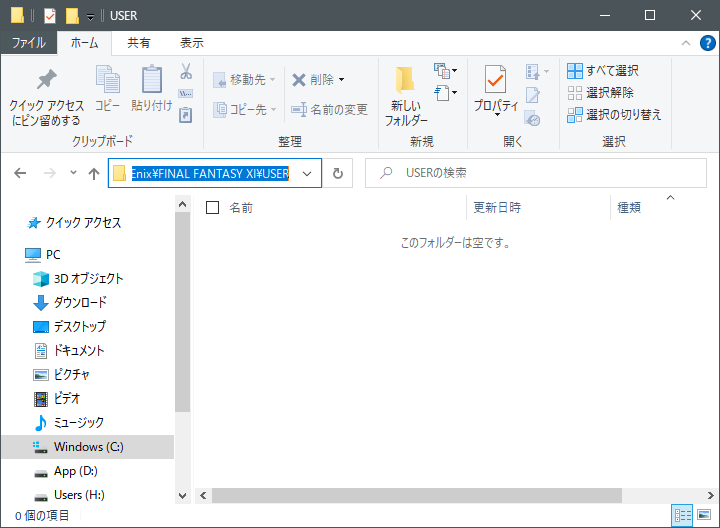This screenshot has height=528, width=720.
Task: Click the search magnifier icon
Action: click(x=386, y=173)
